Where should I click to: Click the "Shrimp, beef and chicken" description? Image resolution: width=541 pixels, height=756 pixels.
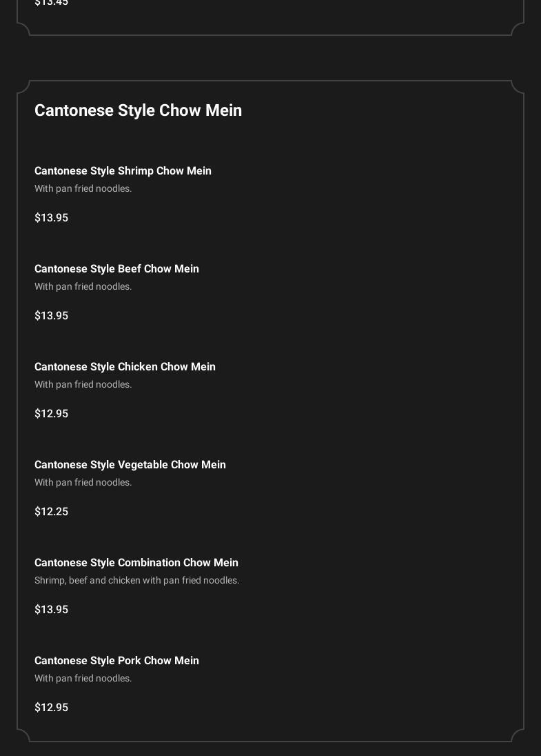pyautogui.click(x=136, y=581)
